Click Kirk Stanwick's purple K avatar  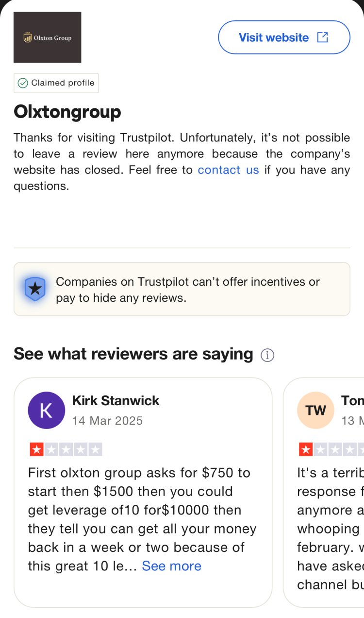(46, 410)
